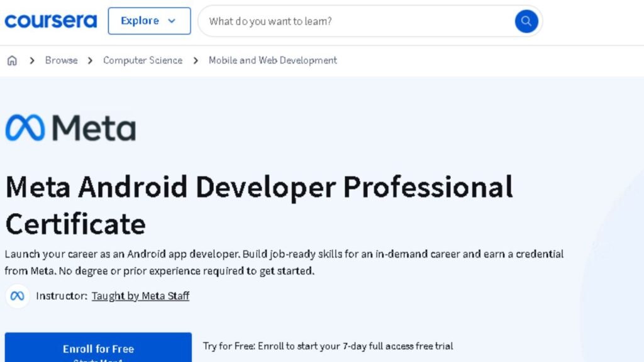644x362 pixels.
Task: Click the description starting with 'Launch your career'
Action: pos(284,262)
